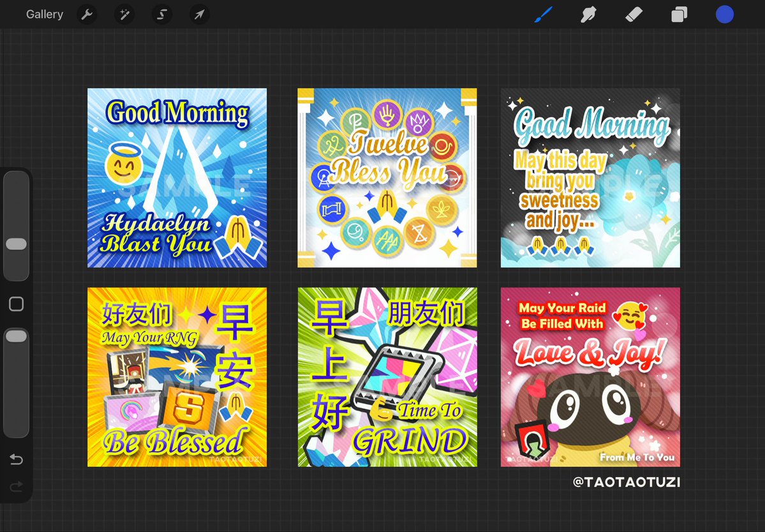Adjust the brush size slider handle

pyautogui.click(x=16, y=244)
